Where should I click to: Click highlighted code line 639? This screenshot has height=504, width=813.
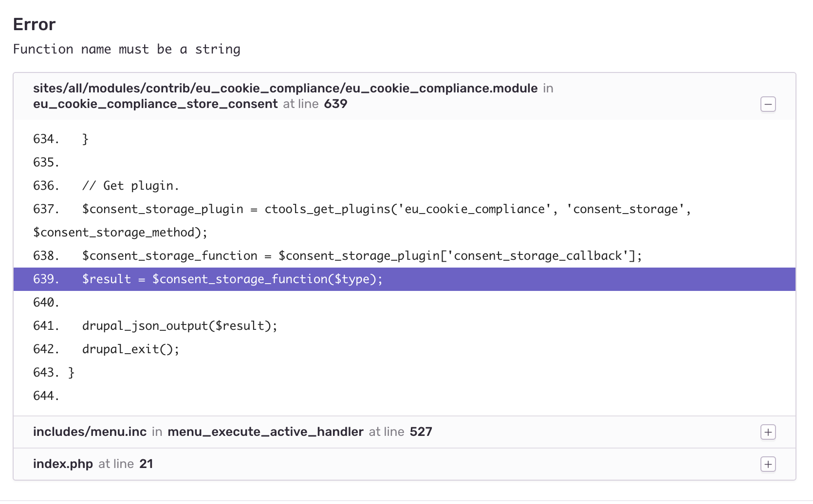click(232, 279)
